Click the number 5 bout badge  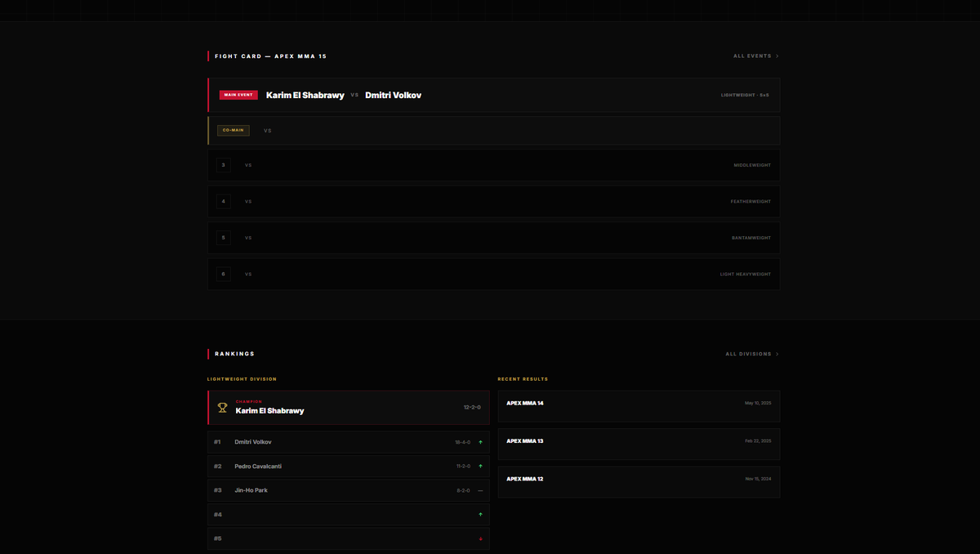224,238
